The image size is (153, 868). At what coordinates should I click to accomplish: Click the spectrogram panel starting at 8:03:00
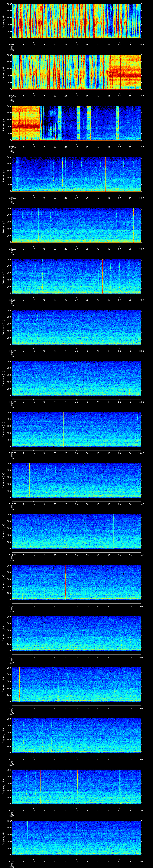coord(77,123)
